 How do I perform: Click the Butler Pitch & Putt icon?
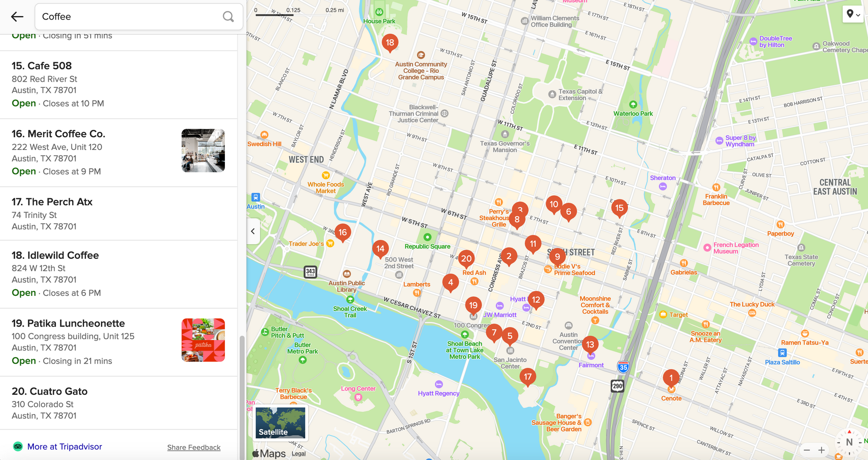[265, 332]
